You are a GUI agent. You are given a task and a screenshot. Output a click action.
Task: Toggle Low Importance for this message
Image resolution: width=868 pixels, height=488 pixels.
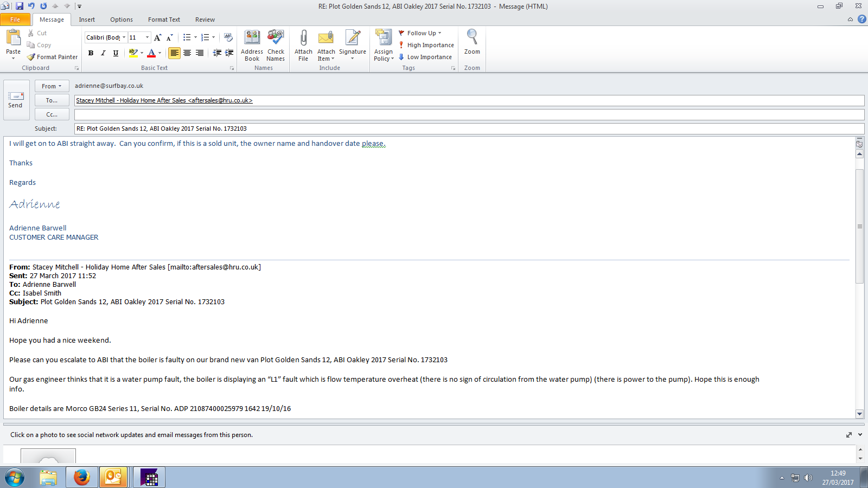point(425,57)
